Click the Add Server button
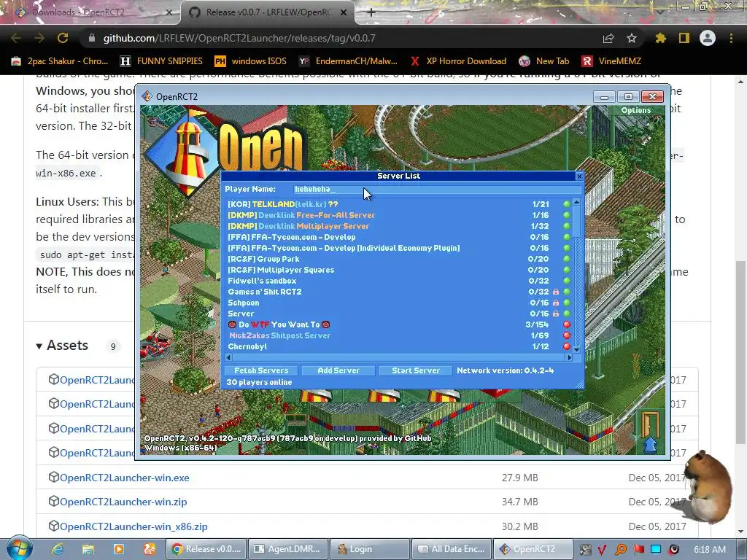Viewport: 747px width, 560px height. [x=338, y=370]
